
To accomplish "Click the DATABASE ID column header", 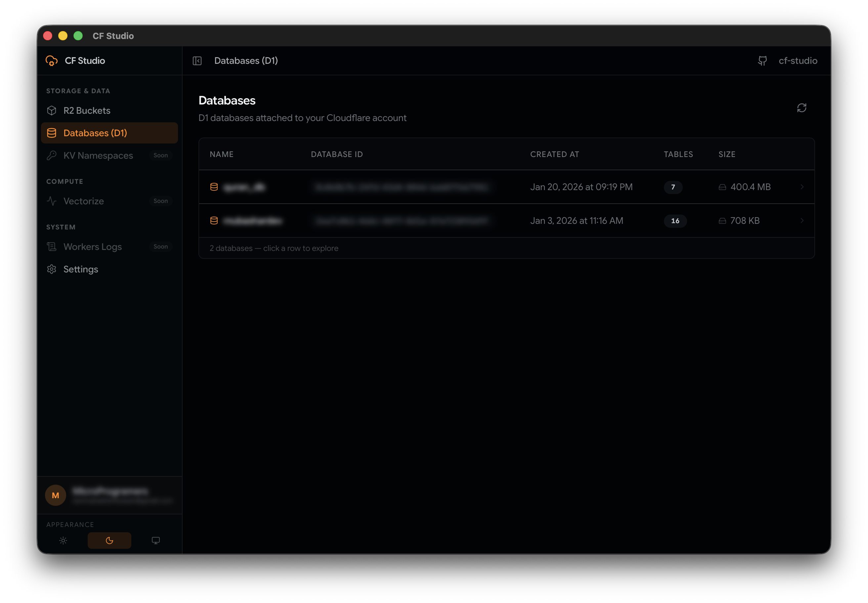I will click(337, 154).
